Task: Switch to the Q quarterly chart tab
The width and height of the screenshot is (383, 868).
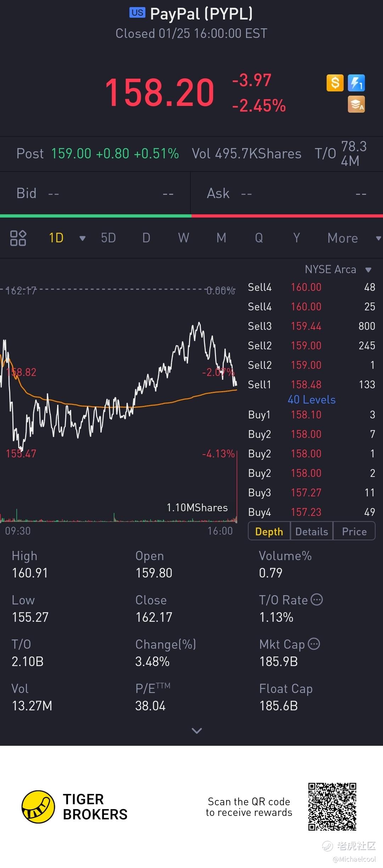Action: pyautogui.click(x=259, y=238)
